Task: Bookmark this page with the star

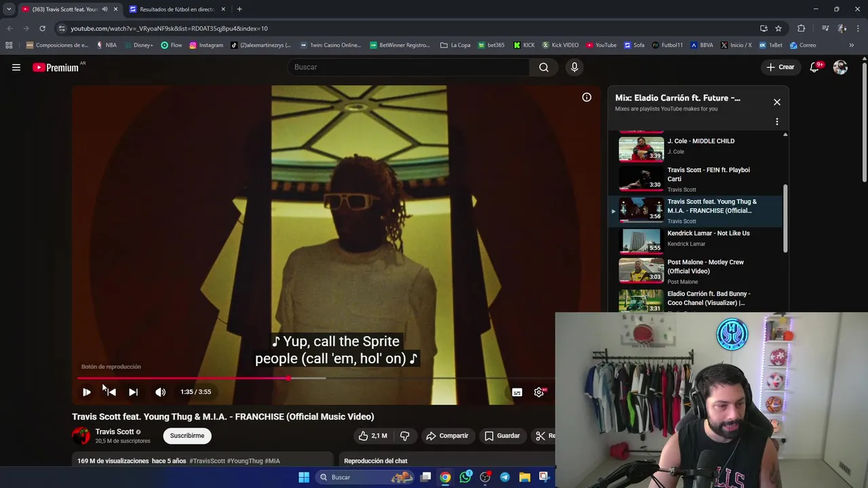Action: click(x=778, y=28)
